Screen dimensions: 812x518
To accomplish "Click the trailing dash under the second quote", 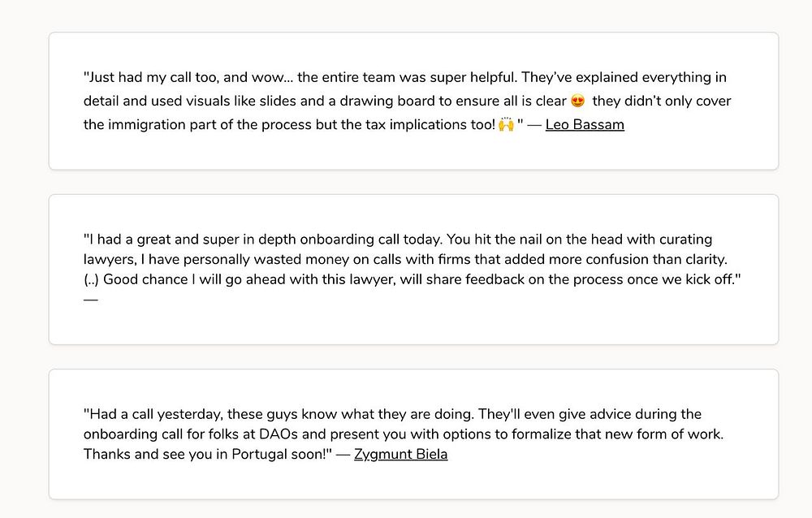I will pyautogui.click(x=90, y=300).
